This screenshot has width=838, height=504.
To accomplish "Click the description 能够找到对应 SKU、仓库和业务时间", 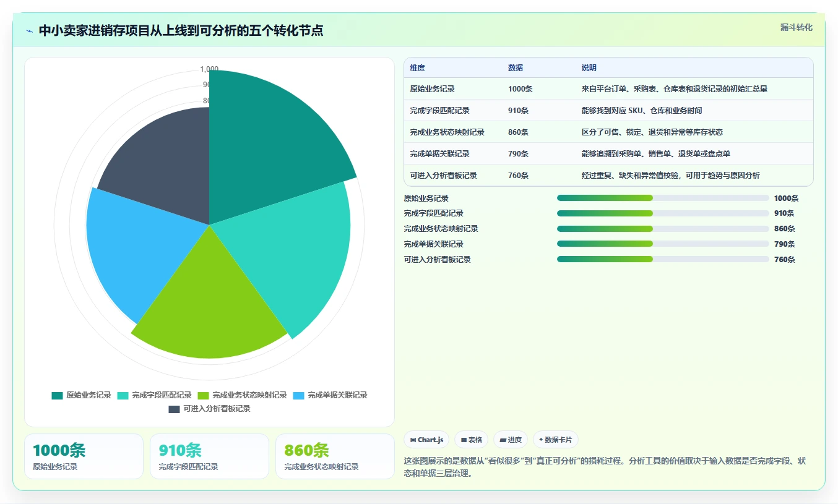I will tap(641, 111).
